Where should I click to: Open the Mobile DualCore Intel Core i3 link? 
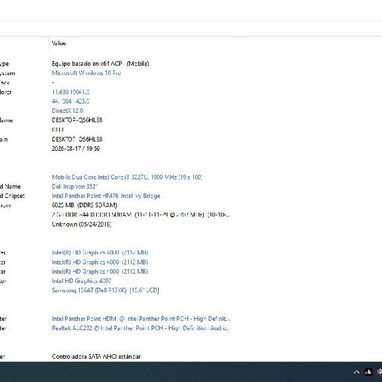coord(127,177)
